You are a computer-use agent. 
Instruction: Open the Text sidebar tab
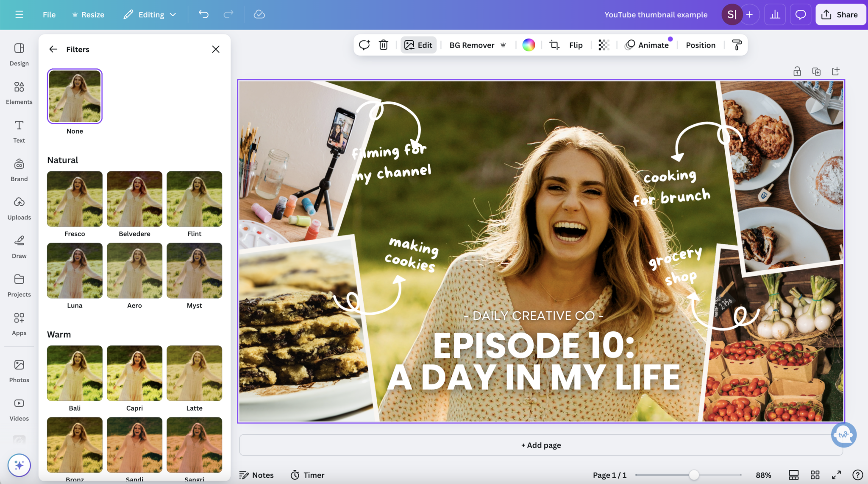click(19, 131)
